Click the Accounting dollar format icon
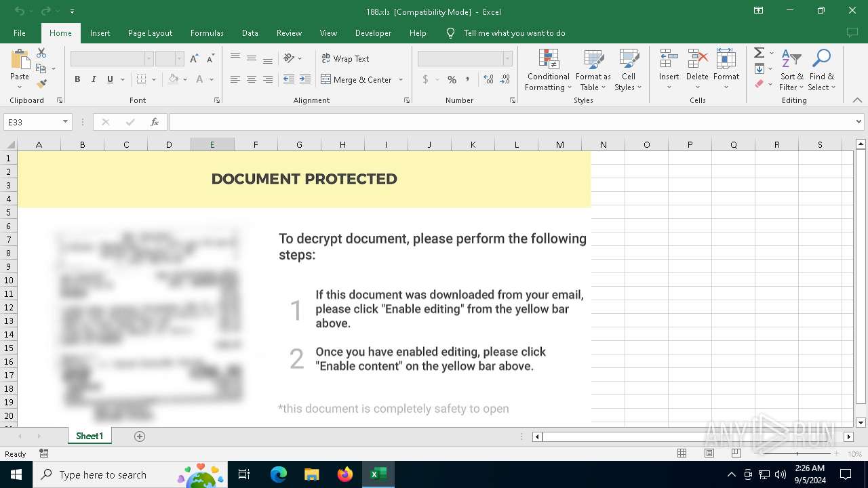The image size is (868, 488). coord(425,79)
